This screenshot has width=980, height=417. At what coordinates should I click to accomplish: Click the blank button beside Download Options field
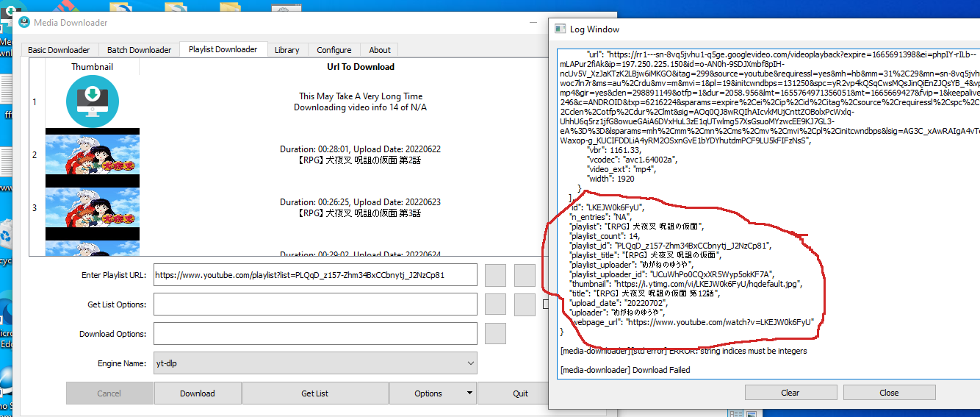click(x=496, y=334)
